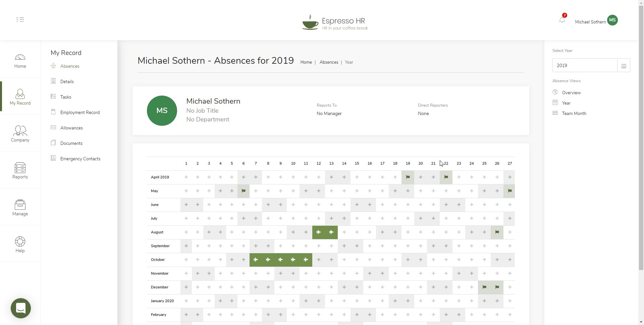Open the Reports section
This screenshot has width=644, height=325.
[x=20, y=171]
